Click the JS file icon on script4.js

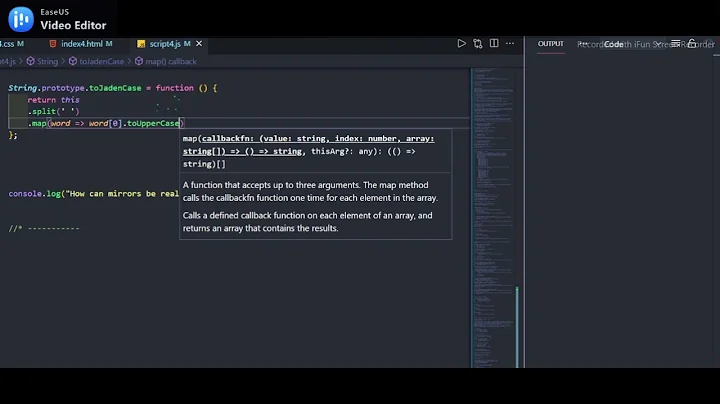point(141,44)
